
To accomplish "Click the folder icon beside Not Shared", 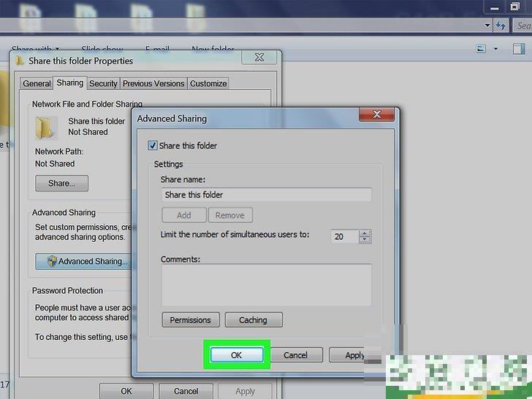I will [45, 127].
